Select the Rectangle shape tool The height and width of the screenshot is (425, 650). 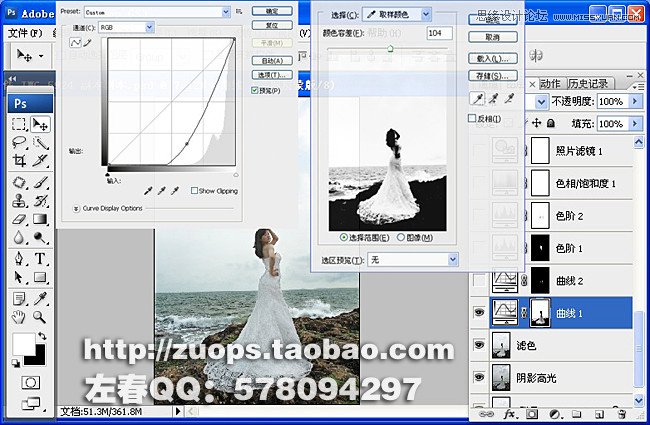(x=40, y=277)
